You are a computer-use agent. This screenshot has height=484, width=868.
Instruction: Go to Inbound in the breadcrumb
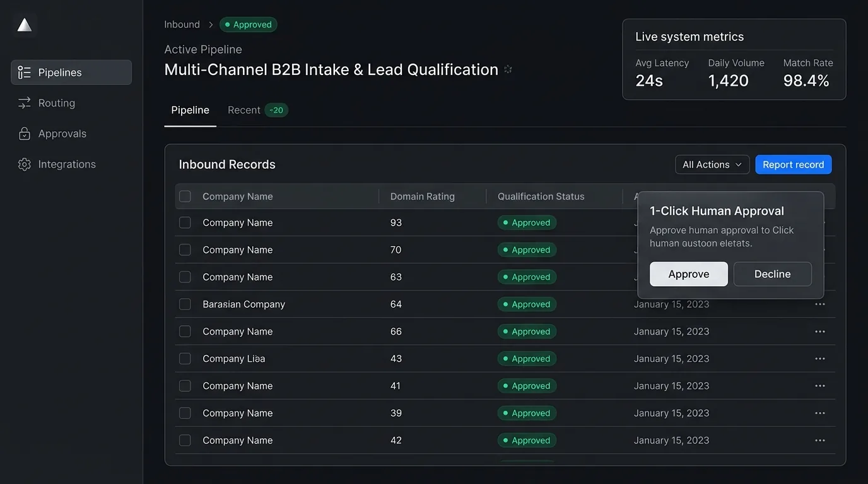(182, 25)
